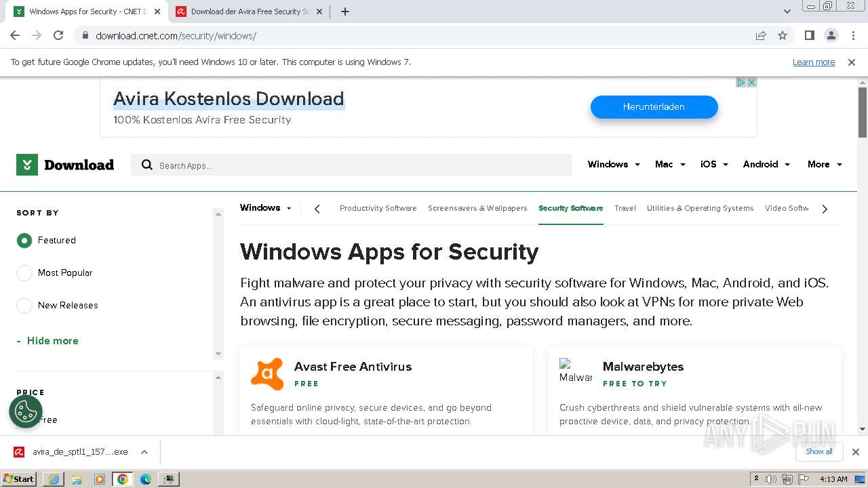
Task: Open Microsoft Edge from the taskbar
Action: tap(146, 479)
